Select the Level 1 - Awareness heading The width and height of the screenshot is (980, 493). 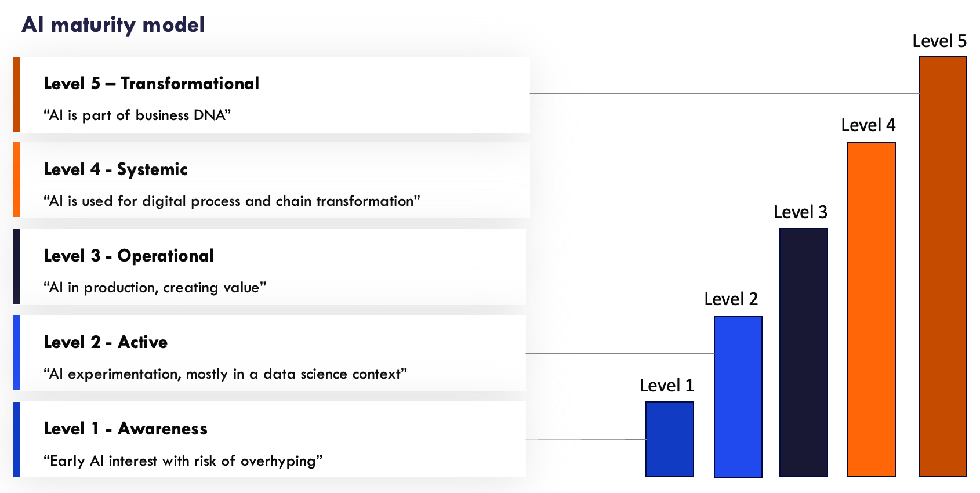[125, 429]
